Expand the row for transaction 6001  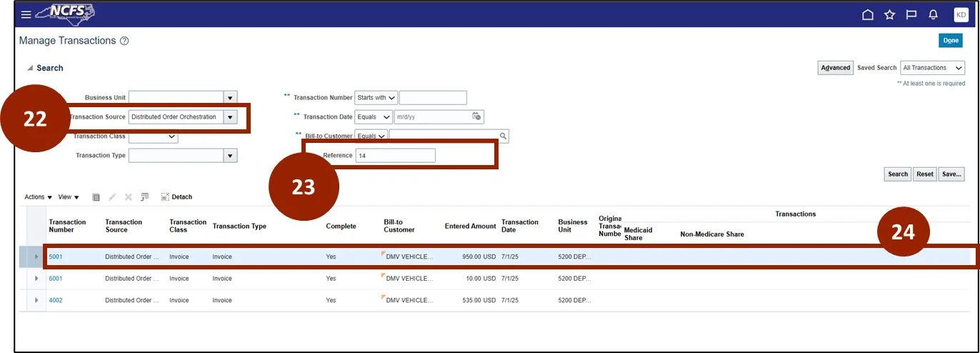coord(36,279)
